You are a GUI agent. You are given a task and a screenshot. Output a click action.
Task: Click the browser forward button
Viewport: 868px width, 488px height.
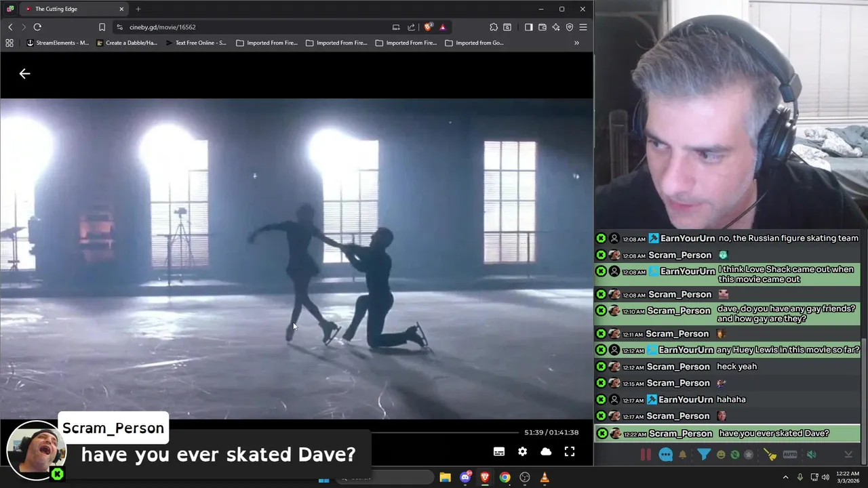point(23,27)
